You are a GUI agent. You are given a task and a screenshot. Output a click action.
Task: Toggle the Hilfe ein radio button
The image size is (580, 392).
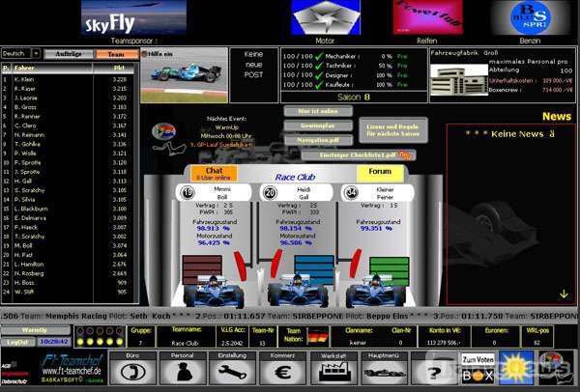click(x=145, y=54)
